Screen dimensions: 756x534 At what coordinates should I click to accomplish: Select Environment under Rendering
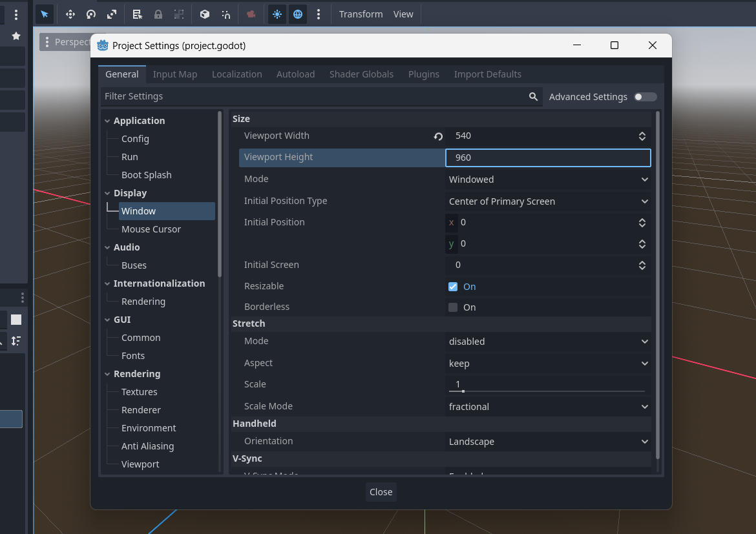pos(149,428)
